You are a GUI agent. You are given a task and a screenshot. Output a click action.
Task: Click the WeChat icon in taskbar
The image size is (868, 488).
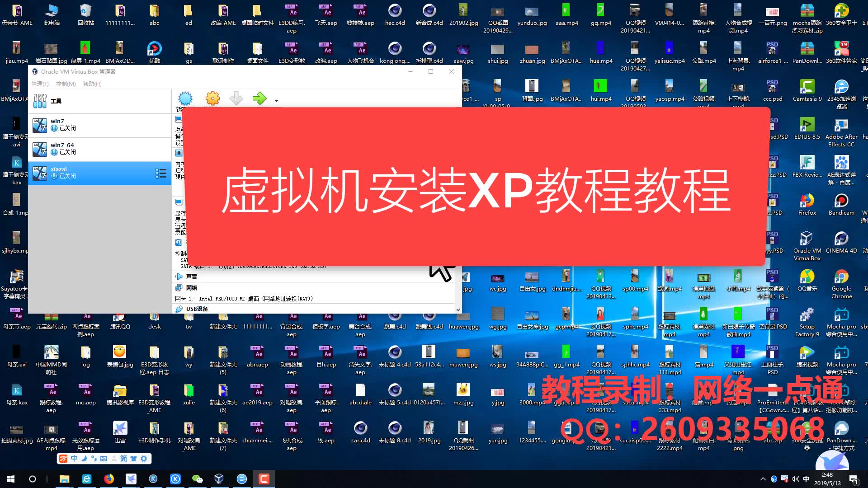coord(197,479)
